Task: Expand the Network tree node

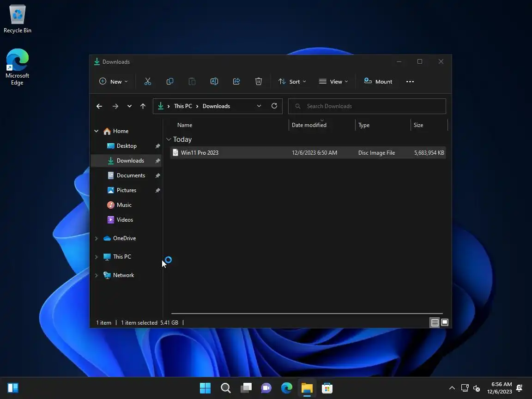Action: pyautogui.click(x=97, y=275)
